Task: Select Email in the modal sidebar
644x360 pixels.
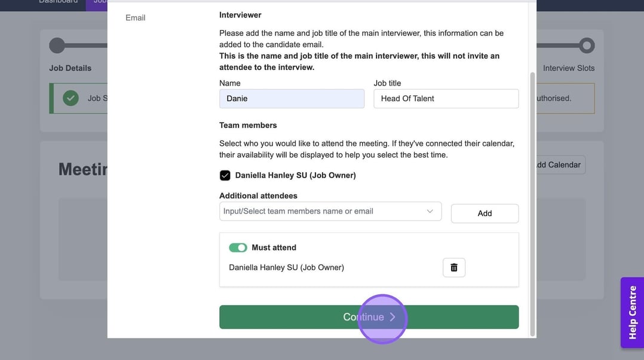Action: (136, 18)
